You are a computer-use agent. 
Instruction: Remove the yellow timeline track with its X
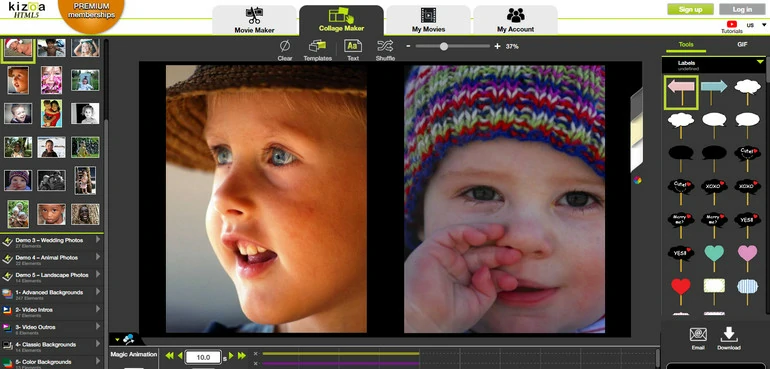(255, 353)
